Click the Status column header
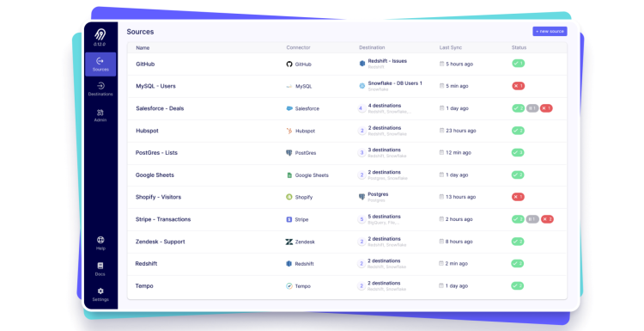644x331 pixels. 519,47
